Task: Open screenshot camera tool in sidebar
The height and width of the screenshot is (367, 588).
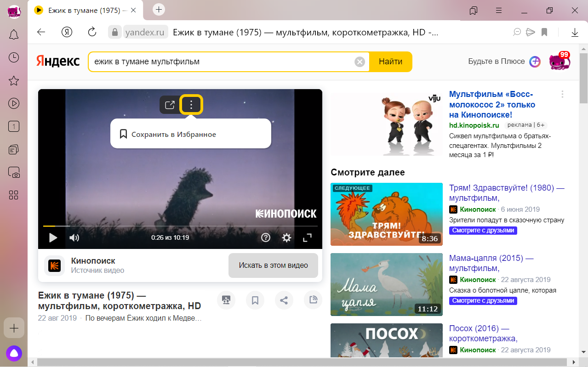Action: point(14,173)
